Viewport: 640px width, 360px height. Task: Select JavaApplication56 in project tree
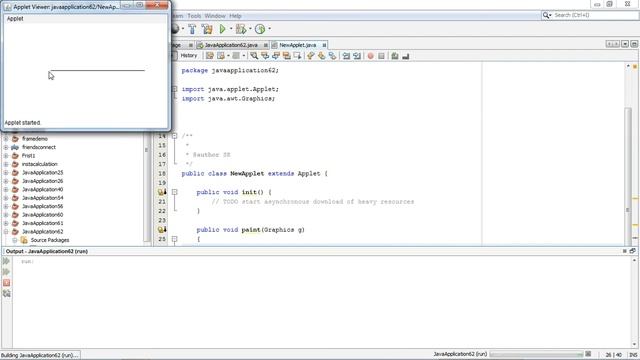click(42, 207)
